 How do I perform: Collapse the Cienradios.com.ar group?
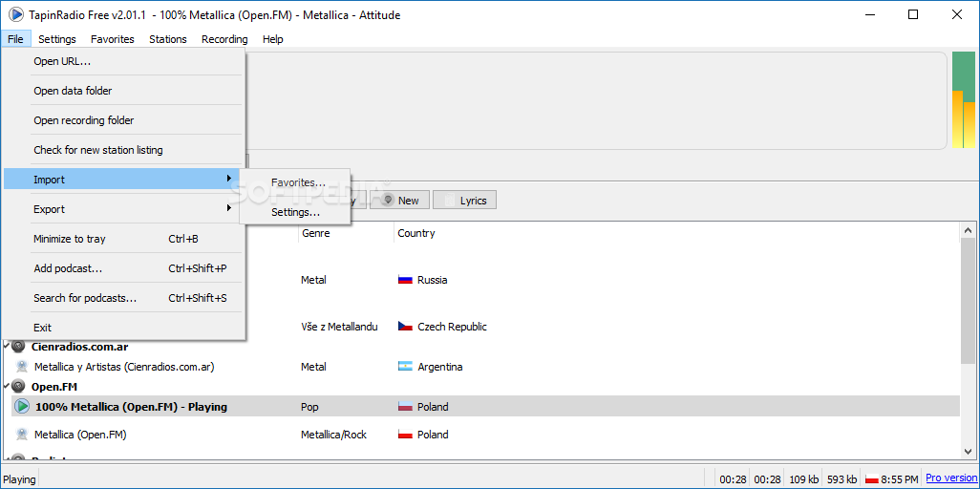click(x=7, y=345)
